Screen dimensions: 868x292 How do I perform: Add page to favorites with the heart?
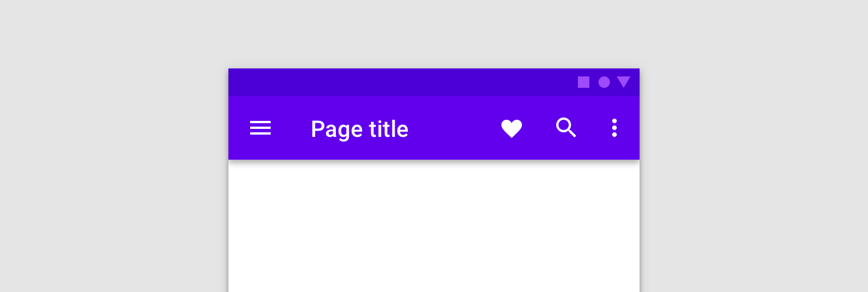[x=512, y=128]
